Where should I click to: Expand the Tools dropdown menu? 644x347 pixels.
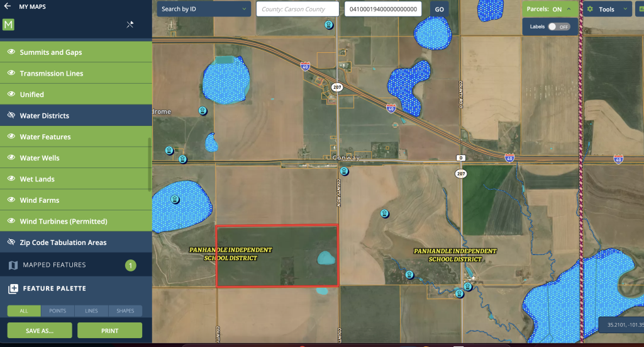click(625, 9)
